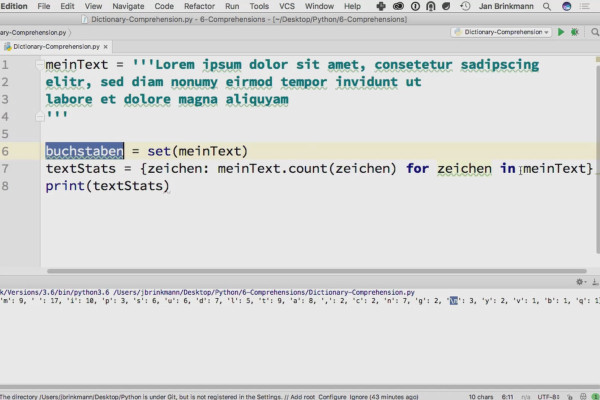Click the 'for' keyword on line 7

tap(417, 168)
